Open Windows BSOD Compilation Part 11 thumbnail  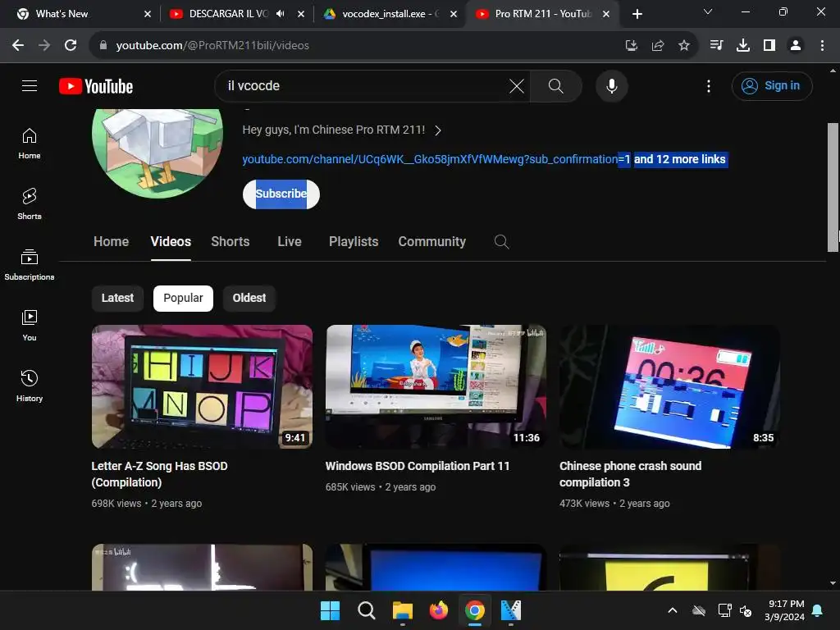click(x=436, y=387)
